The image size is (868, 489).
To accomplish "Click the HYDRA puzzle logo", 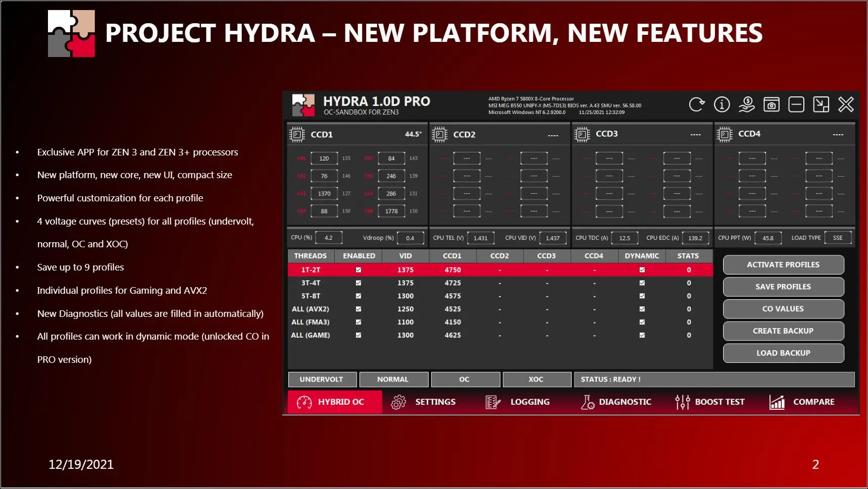I will pos(303,105).
